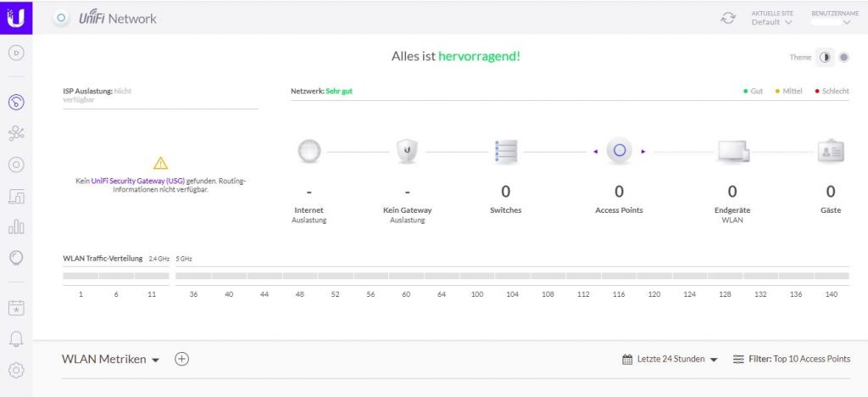Open the Topology map icon in sidebar

16,133
